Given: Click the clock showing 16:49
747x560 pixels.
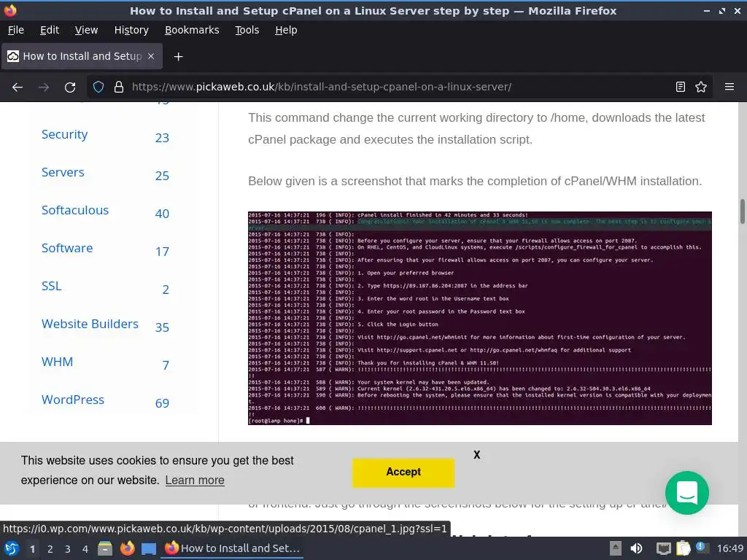Looking at the screenshot, I should [x=729, y=548].
